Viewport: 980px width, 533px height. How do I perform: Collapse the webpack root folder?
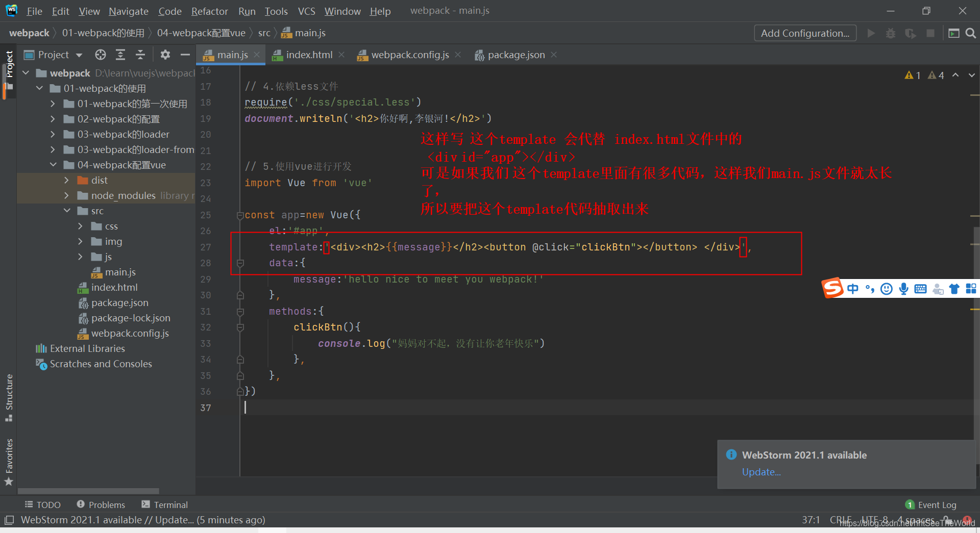click(x=26, y=73)
